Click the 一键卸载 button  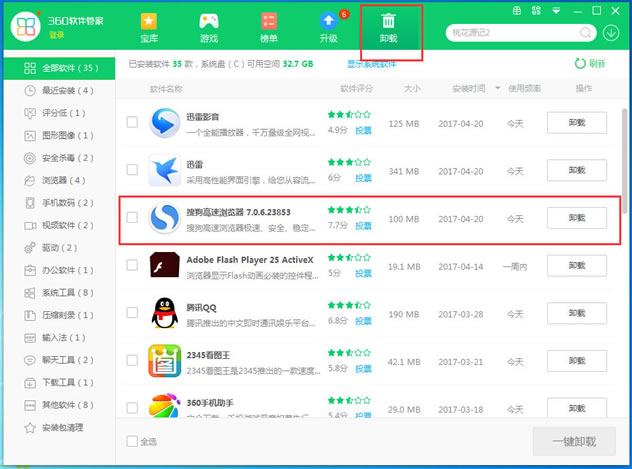(x=574, y=442)
